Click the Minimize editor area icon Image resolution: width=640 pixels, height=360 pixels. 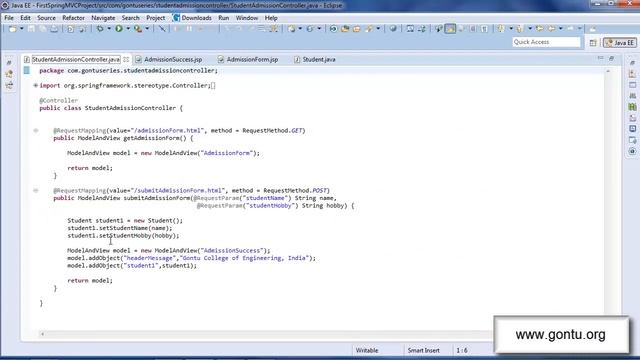600,58
